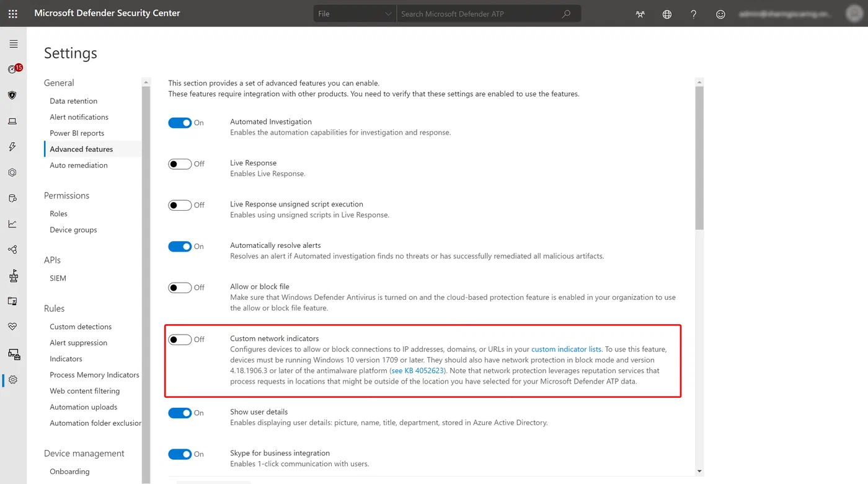868x484 pixels.
Task: Click the Settings gear icon
Action: click(x=12, y=380)
